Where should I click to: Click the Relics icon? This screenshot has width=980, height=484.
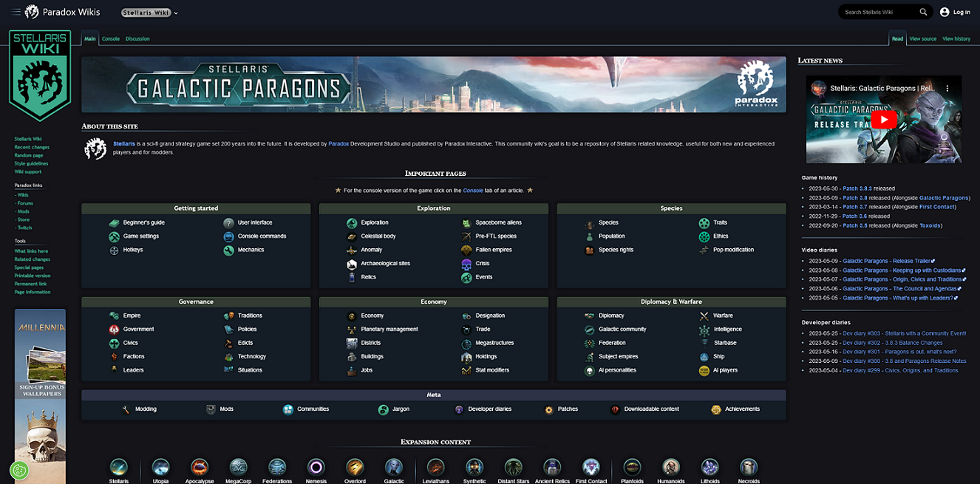(x=352, y=277)
